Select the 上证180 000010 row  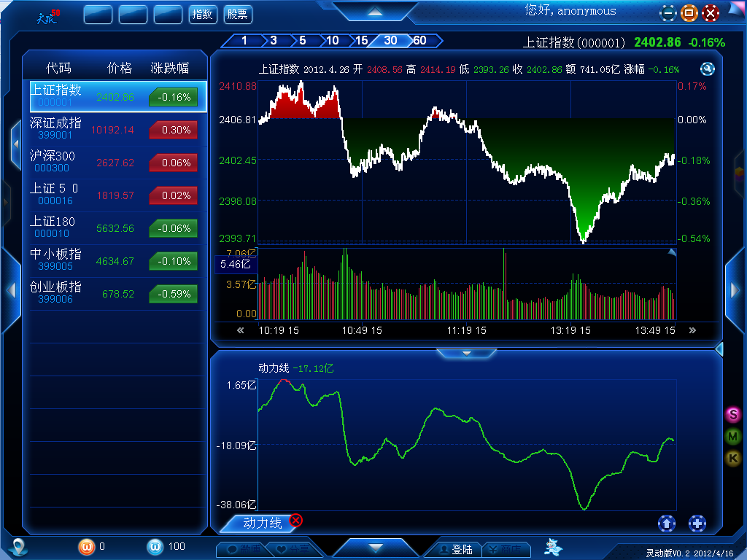point(118,228)
